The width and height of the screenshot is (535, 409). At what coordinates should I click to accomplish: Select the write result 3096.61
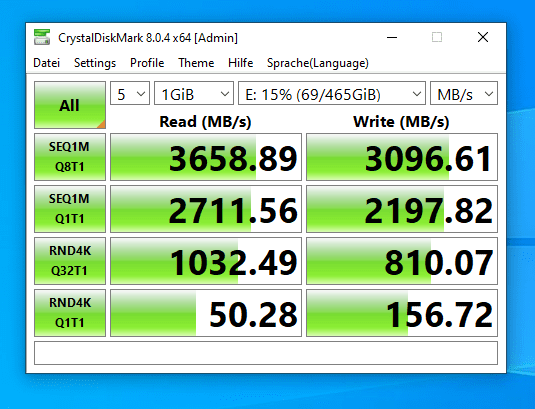coord(402,157)
